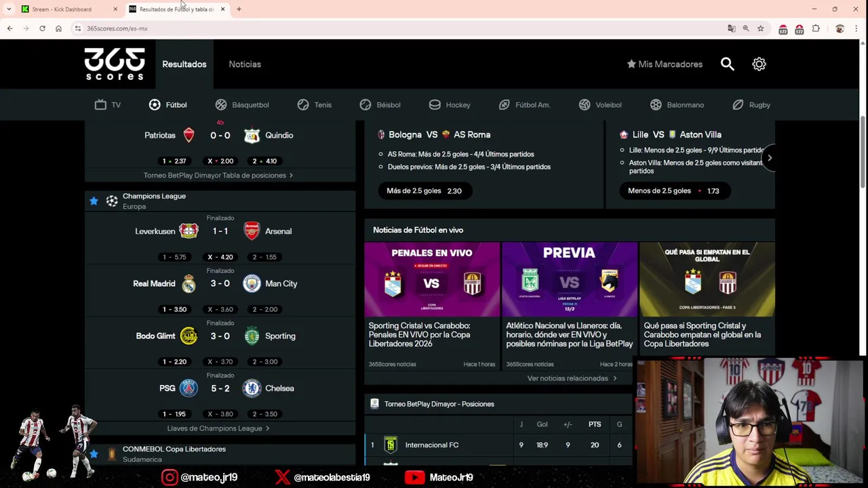Select Más de 2.5 goles 2.30 bet
The height and width of the screenshot is (488, 868).
(x=425, y=191)
